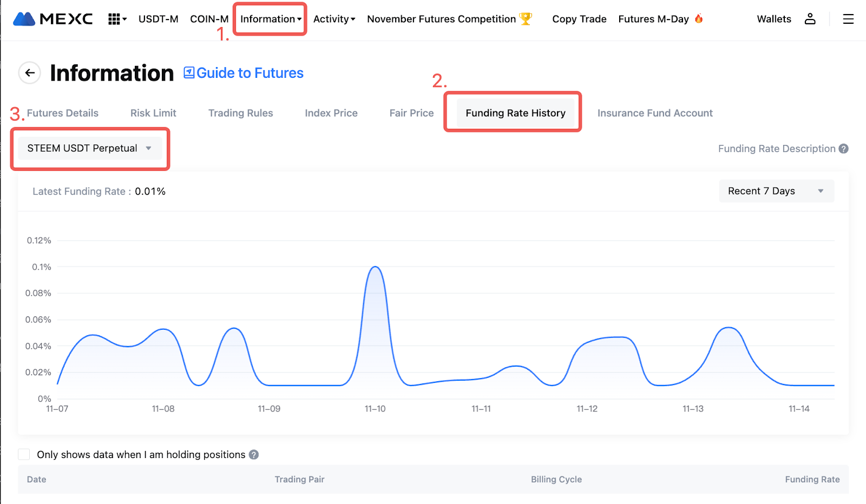Go to Copy Trade page
This screenshot has width=866, height=504.
tap(579, 19)
